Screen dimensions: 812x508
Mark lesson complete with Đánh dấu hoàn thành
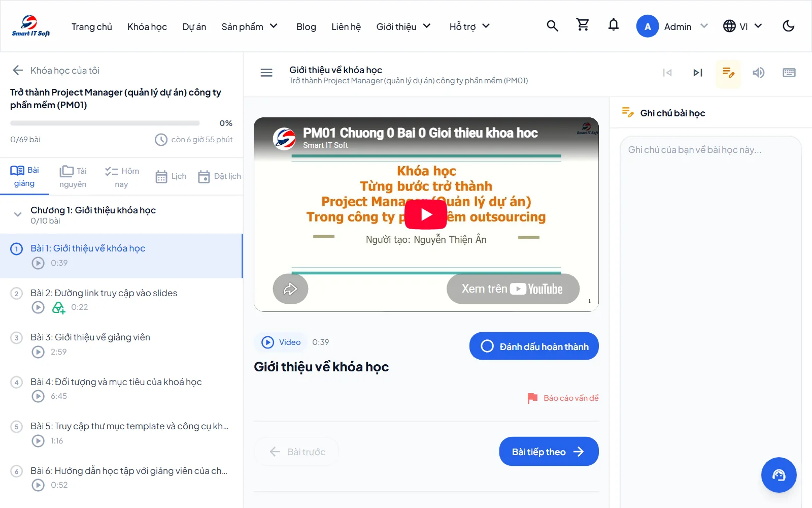(534, 346)
